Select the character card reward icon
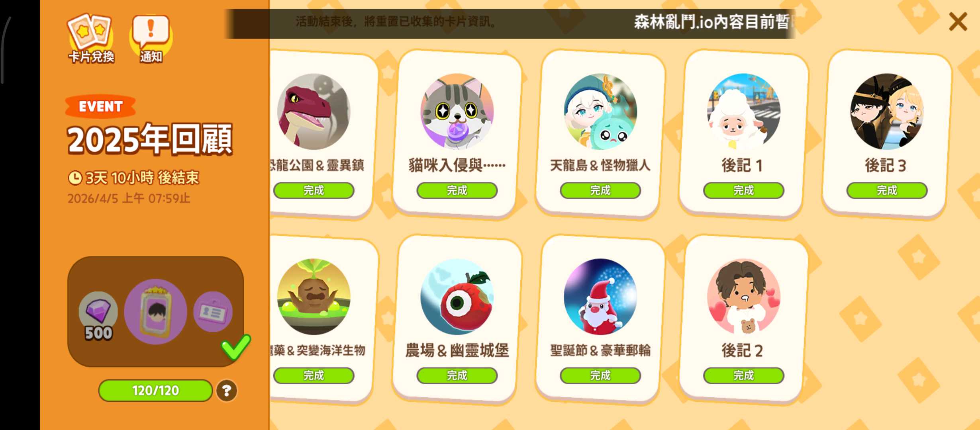 click(156, 312)
